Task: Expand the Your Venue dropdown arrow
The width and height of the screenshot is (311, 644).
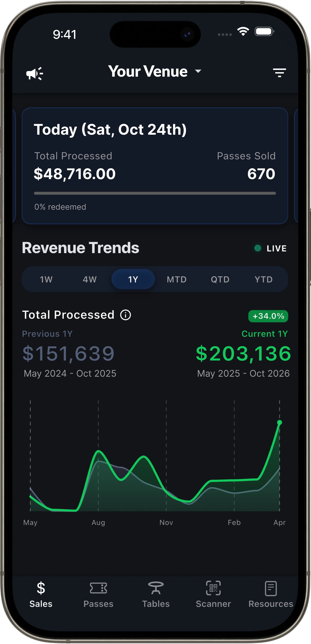Action: 198,71
